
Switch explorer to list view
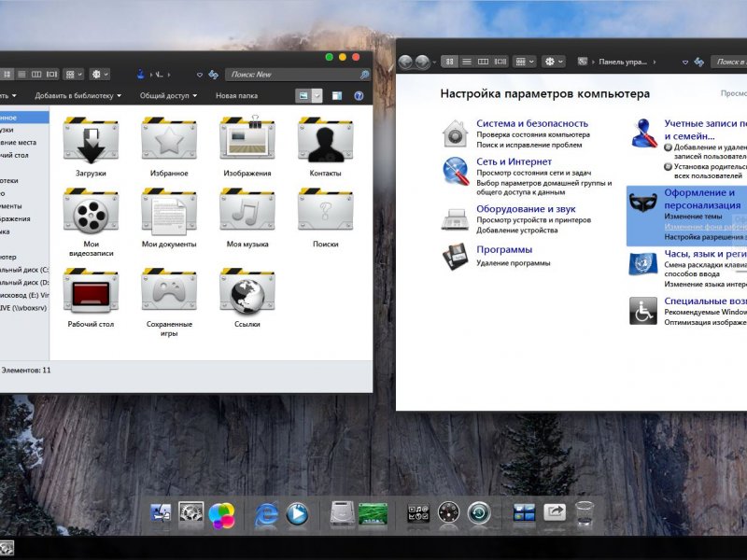click(21, 75)
